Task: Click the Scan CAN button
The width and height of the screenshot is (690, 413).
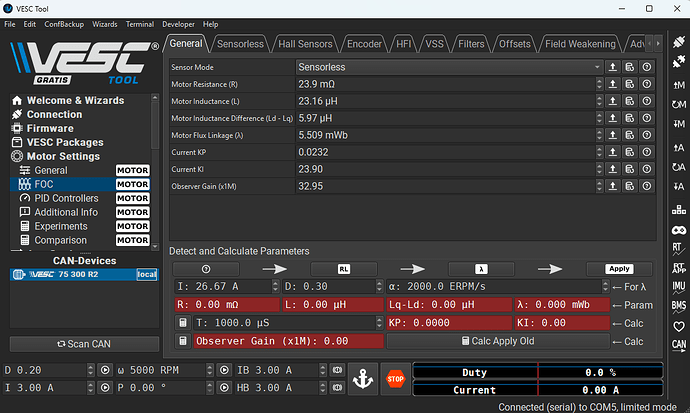Action: [x=84, y=344]
